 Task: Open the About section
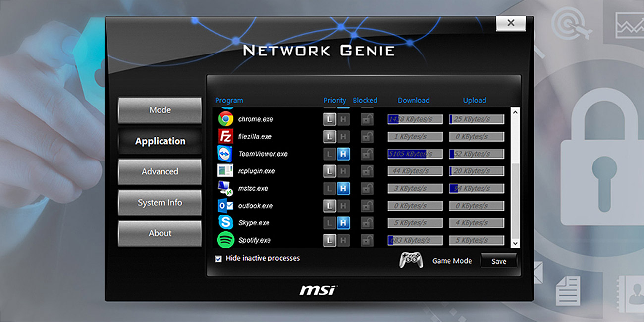pyautogui.click(x=160, y=233)
